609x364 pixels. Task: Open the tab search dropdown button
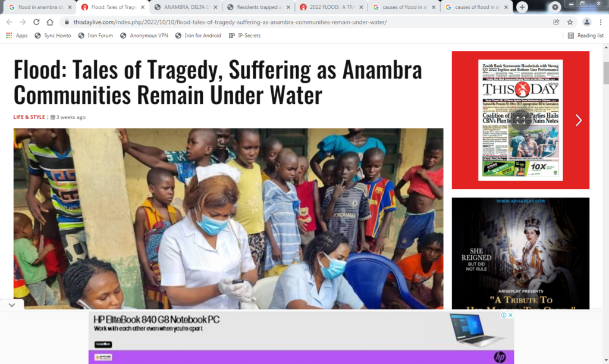pyautogui.click(x=555, y=7)
